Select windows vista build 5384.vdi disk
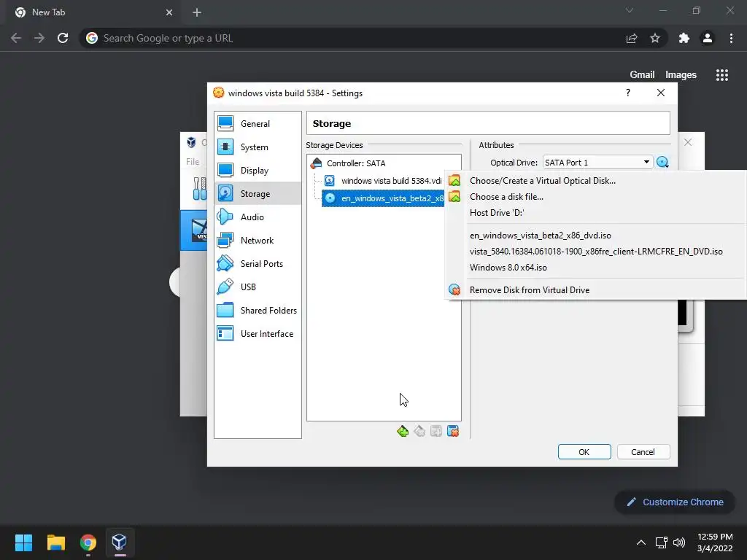This screenshot has height=560, width=747. point(384,181)
